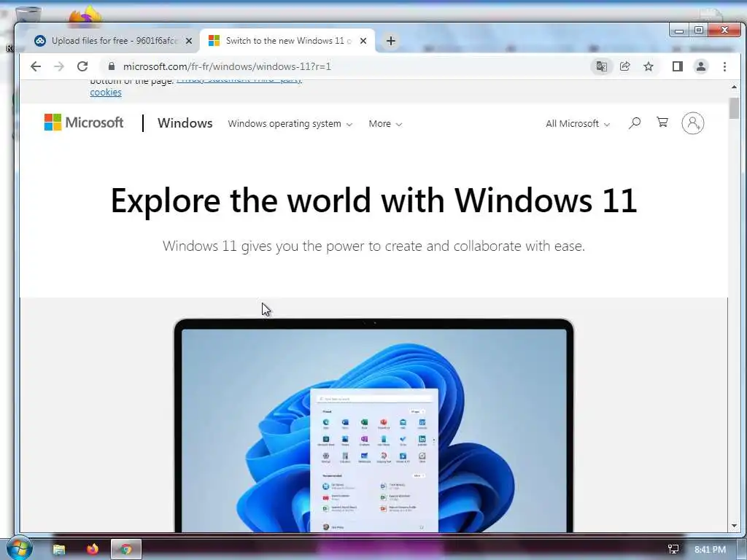Open the Windows Start button
The width and height of the screenshot is (747, 560).
pos(19,548)
